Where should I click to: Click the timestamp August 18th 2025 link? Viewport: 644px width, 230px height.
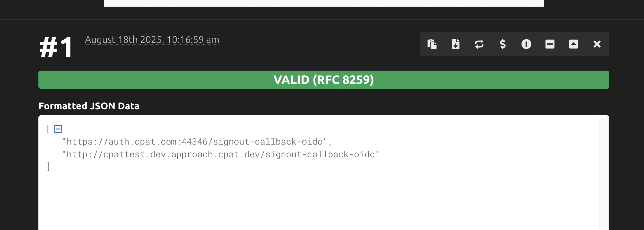(x=152, y=40)
